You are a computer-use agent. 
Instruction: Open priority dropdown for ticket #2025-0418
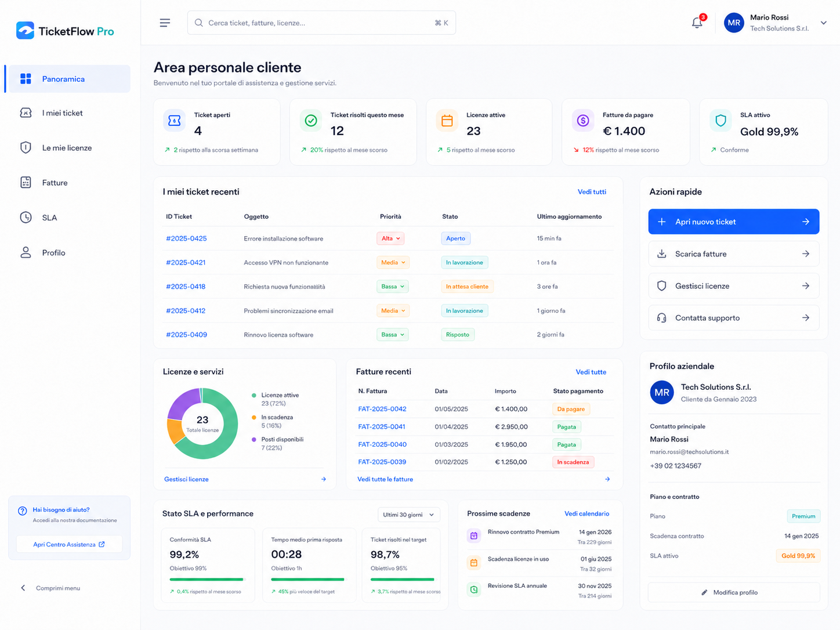393,287
